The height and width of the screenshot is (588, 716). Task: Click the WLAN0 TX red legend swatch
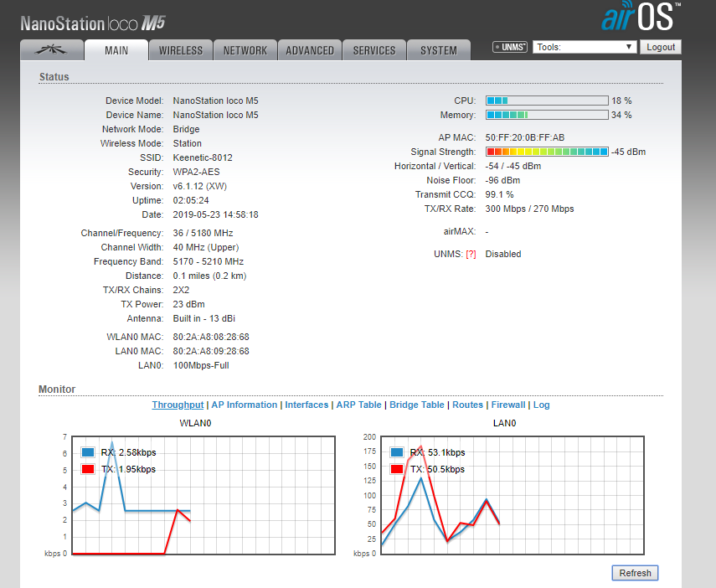[x=88, y=469]
